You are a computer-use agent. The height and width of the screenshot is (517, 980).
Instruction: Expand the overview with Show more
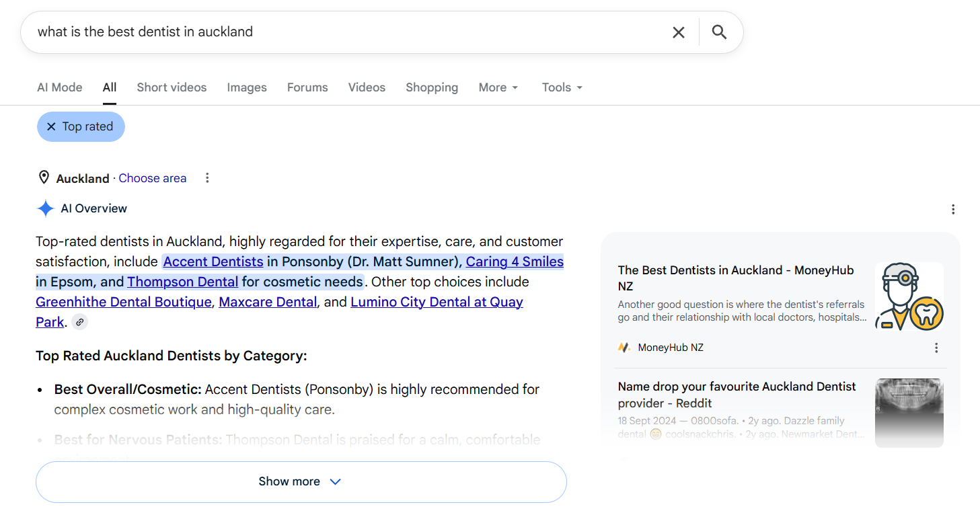301,481
